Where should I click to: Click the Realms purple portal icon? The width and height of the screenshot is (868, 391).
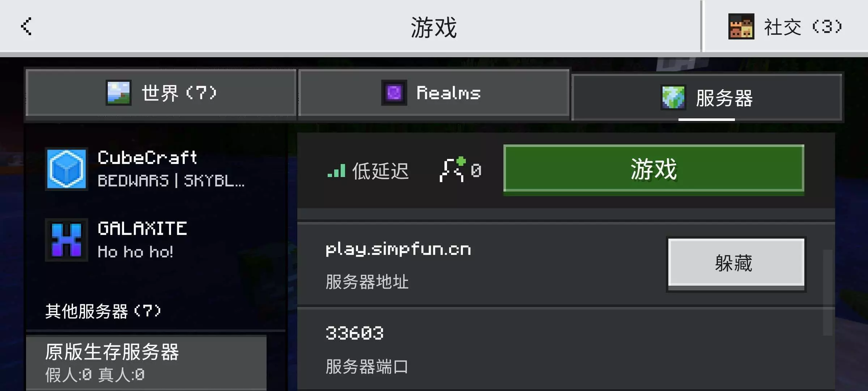pyautogui.click(x=394, y=93)
